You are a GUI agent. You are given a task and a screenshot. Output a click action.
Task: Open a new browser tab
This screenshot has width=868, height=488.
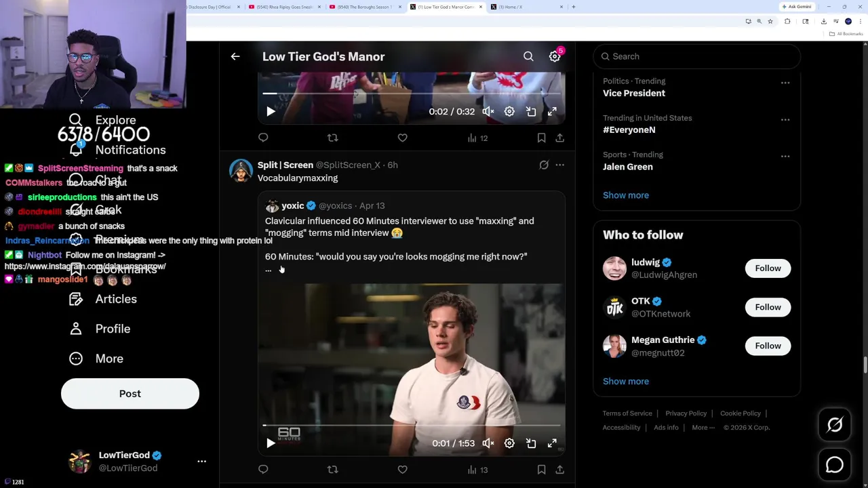point(574,7)
